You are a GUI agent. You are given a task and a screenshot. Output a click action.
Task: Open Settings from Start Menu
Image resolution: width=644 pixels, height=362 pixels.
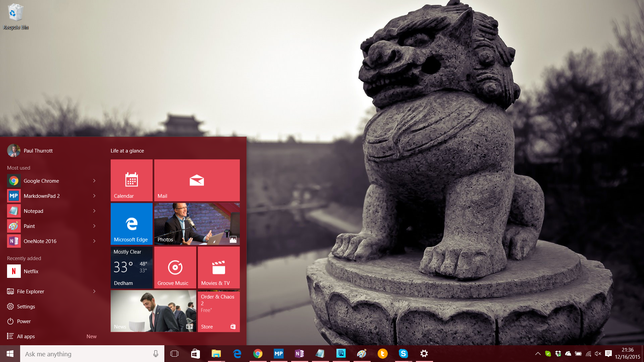tap(25, 306)
